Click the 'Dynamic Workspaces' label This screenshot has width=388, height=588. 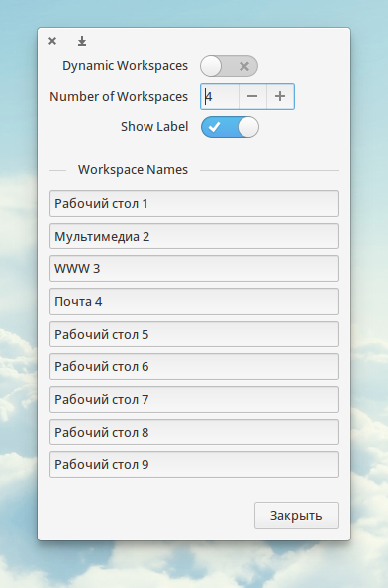tap(125, 66)
